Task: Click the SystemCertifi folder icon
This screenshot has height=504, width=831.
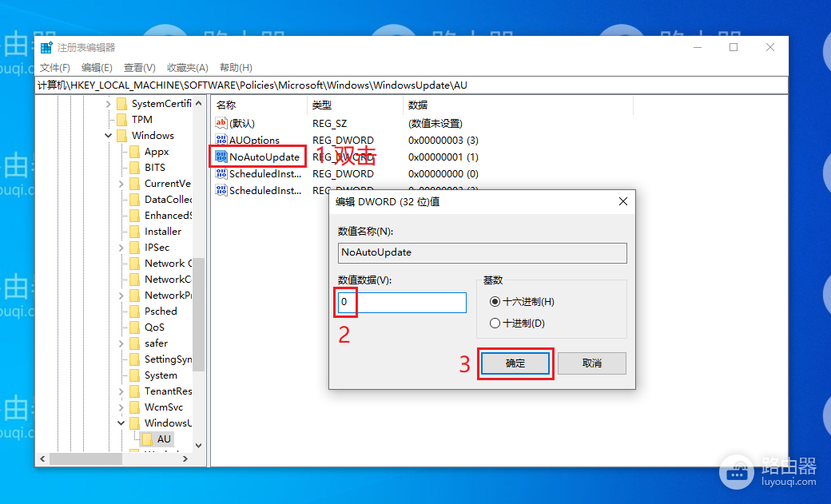Action: [x=122, y=103]
